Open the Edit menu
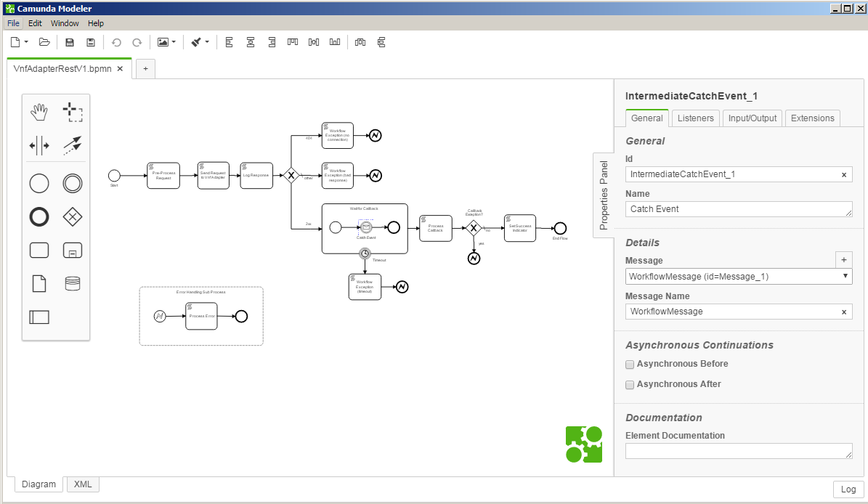Image resolution: width=868 pixels, height=504 pixels. point(35,23)
